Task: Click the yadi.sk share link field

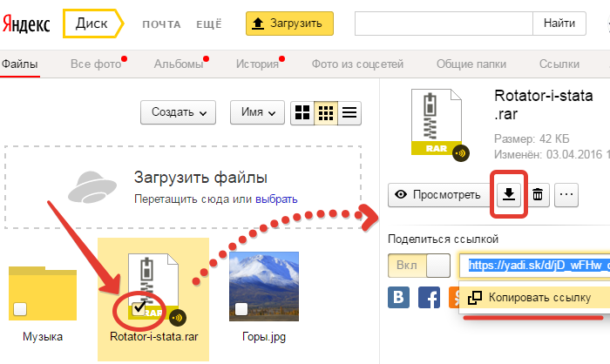Action: [x=534, y=266]
